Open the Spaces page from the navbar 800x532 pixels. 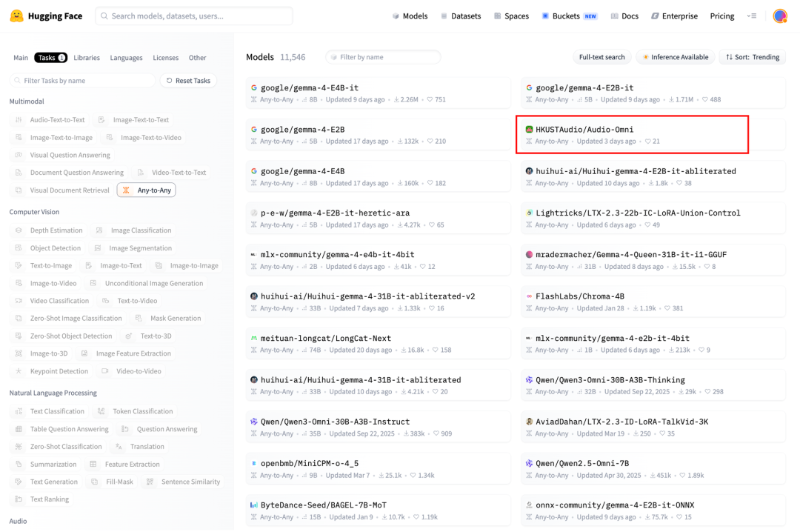(x=511, y=16)
